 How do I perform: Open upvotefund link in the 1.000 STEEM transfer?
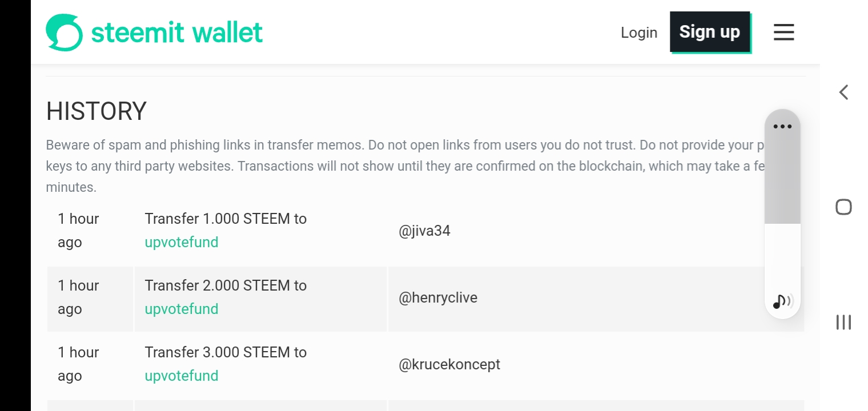pos(182,242)
